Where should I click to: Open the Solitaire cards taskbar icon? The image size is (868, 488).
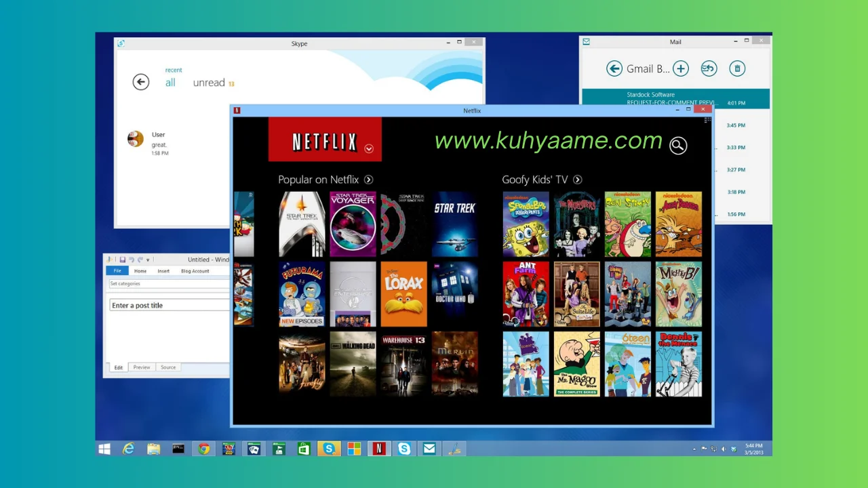(254, 449)
